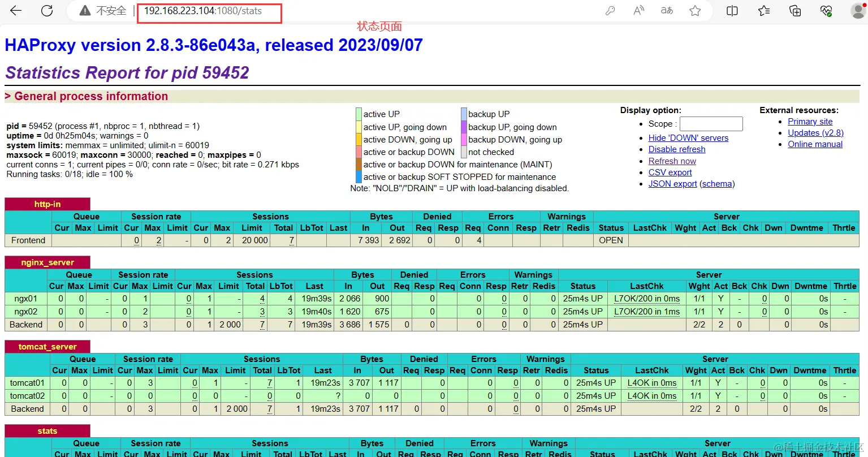Click tomcat02's 'L4OK in 0ms' check result
This screenshot has height=457, width=868.
[x=652, y=396]
